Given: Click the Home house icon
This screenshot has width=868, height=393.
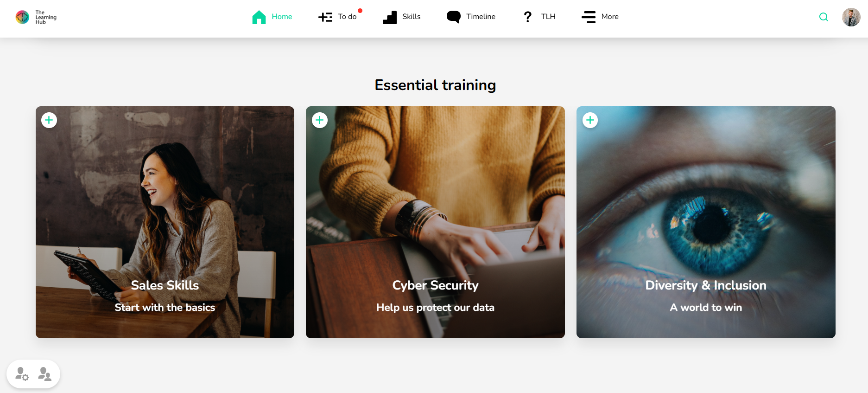Looking at the screenshot, I should [x=259, y=17].
